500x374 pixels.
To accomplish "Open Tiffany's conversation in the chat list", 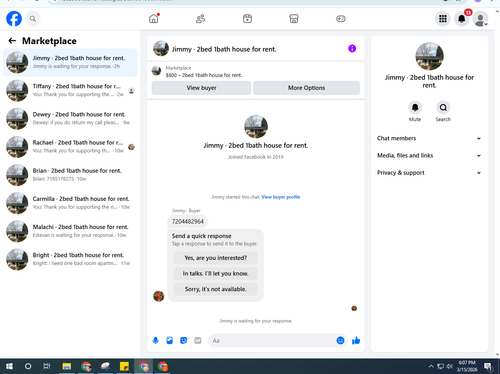I will pos(70,90).
